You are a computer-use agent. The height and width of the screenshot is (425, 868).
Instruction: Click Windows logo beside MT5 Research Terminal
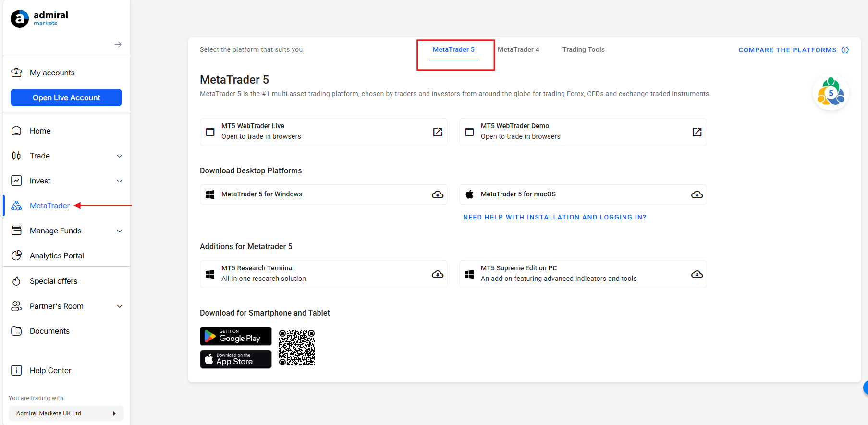(210, 274)
